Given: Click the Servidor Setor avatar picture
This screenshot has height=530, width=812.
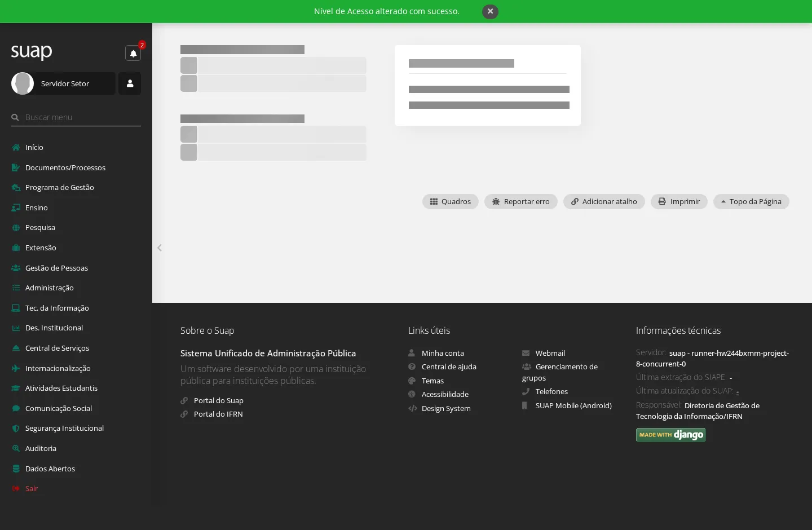Looking at the screenshot, I should tap(23, 83).
